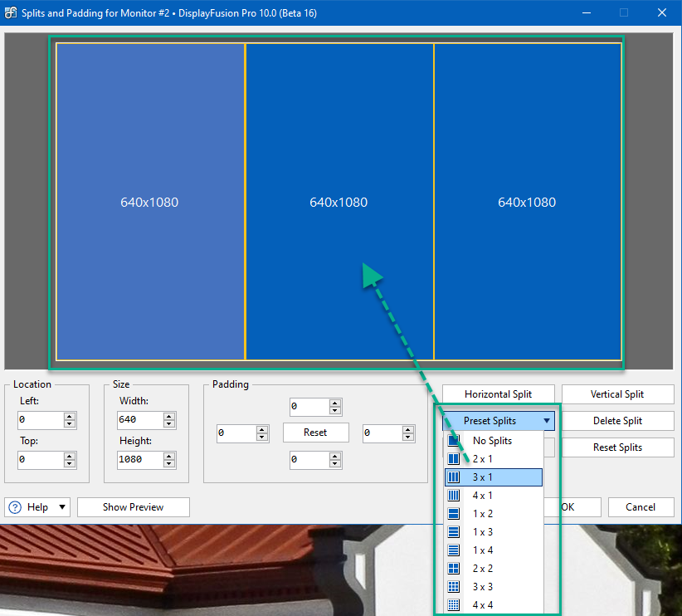The width and height of the screenshot is (682, 616).
Task: Choose the "1 x 2" preset text
Action: [482, 514]
